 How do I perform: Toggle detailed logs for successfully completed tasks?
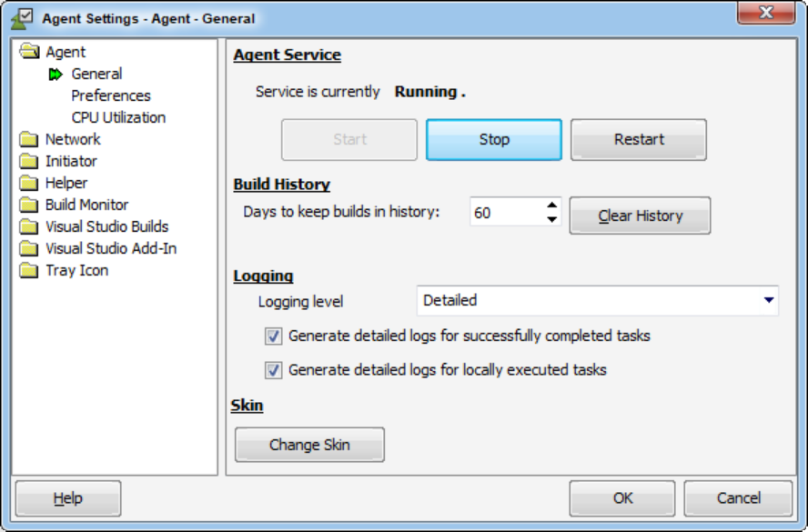click(273, 336)
